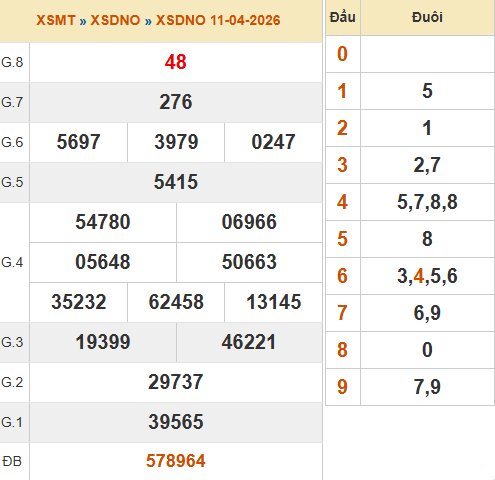
Task: Select the G.8 prize number 48
Action: tap(176, 62)
